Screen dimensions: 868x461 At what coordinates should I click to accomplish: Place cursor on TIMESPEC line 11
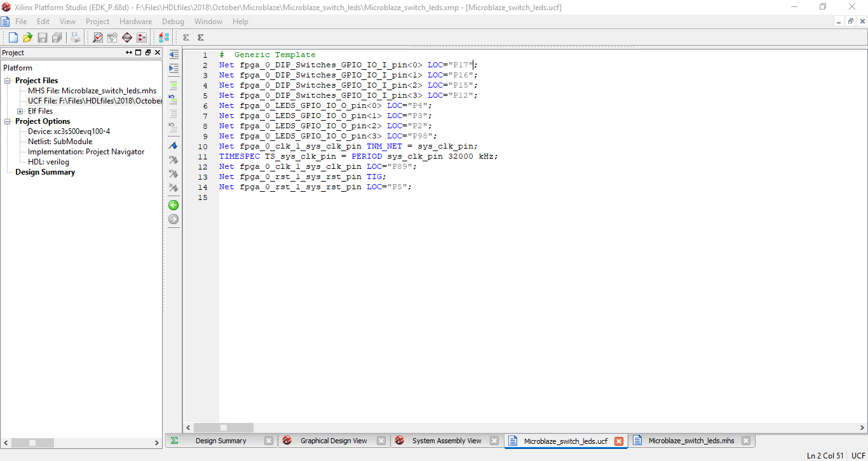pyautogui.click(x=358, y=156)
